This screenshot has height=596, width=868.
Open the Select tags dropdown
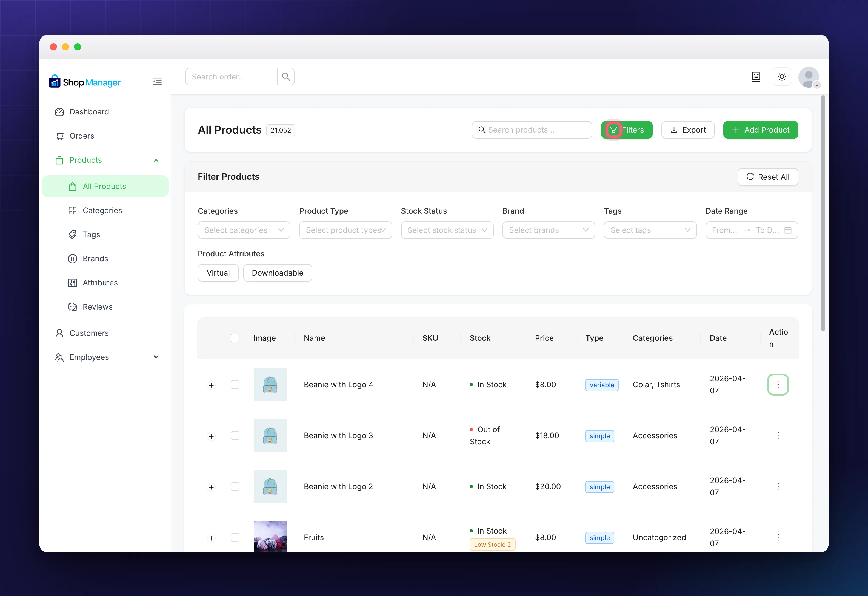coord(650,230)
